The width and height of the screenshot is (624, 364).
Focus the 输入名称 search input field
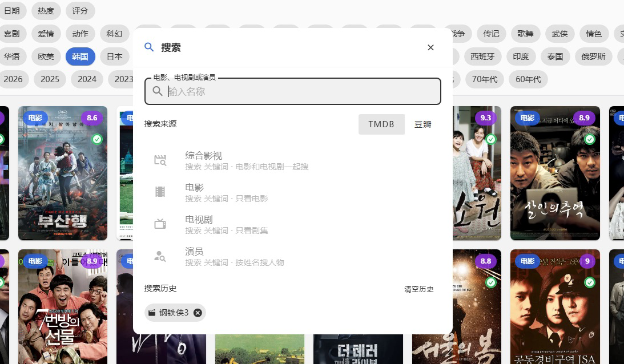[293, 91]
